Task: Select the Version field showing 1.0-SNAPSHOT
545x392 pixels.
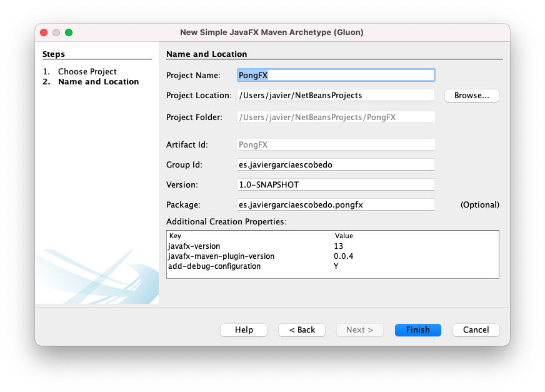Action: [336, 185]
